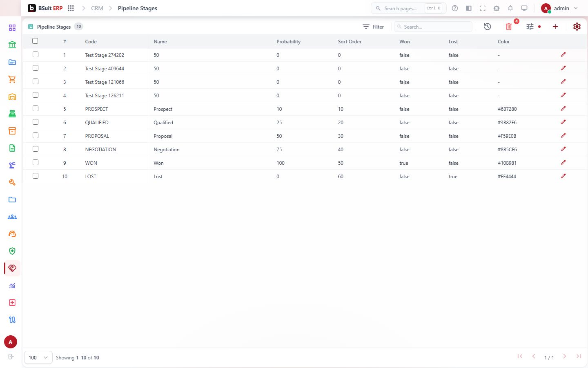
Task: Check the NEGOTIATION row checkbox
Action: click(x=36, y=149)
